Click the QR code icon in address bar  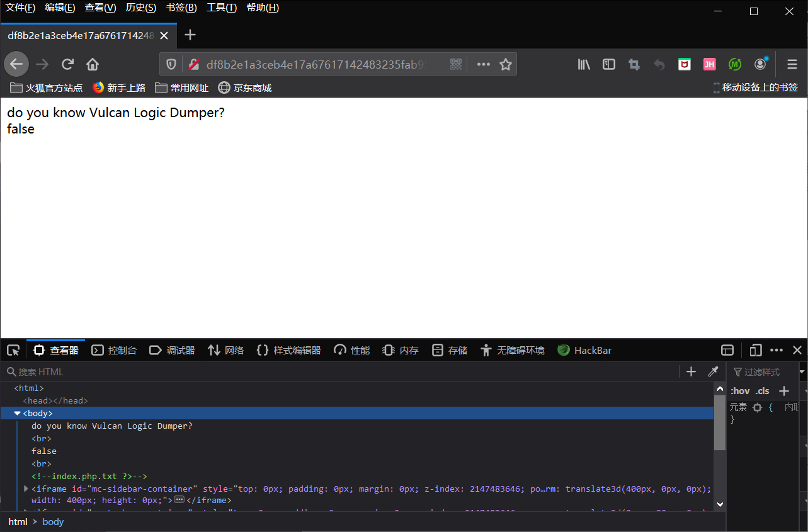pos(457,64)
